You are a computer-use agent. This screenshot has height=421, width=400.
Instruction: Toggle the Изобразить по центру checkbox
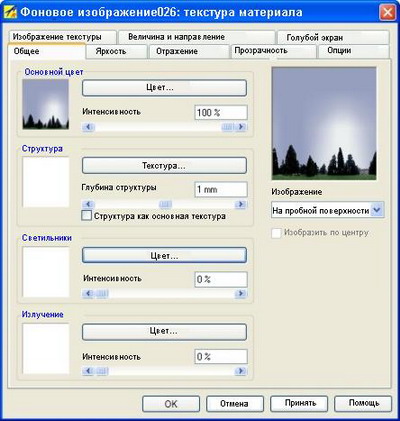pyautogui.click(x=276, y=233)
